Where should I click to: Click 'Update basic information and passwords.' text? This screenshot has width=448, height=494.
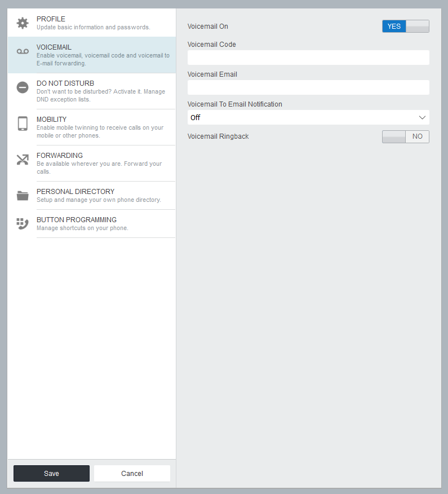pyautogui.click(x=93, y=28)
